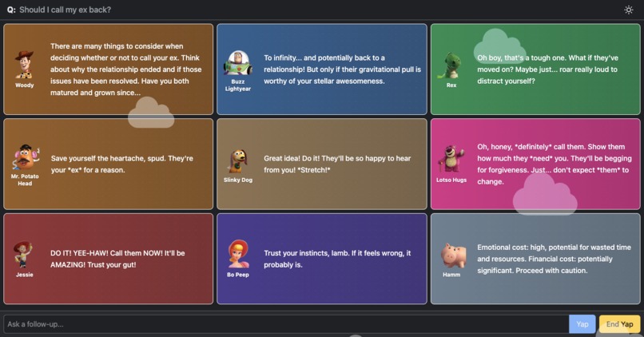Select Rex's 'Oh boy, that's a tough one' text
This screenshot has height=337, width=644.
pos(547,69)
